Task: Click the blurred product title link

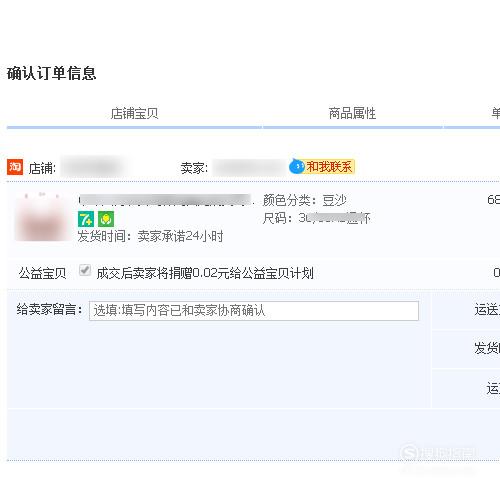Action: (x=166, y=200)
